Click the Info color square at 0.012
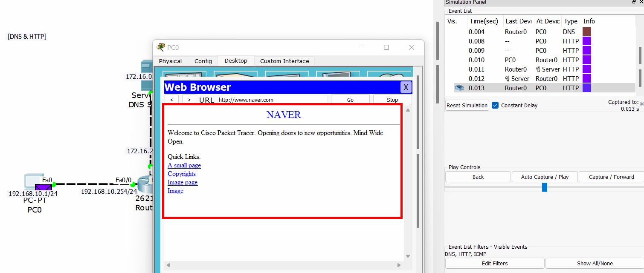Viewport: 644px width, 273px height. [x=587, y=78]
